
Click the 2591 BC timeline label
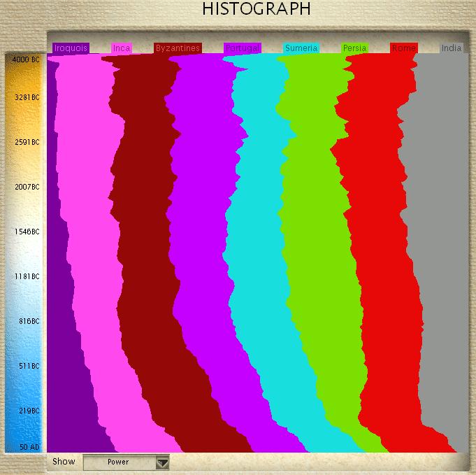(x=27, y=142)
